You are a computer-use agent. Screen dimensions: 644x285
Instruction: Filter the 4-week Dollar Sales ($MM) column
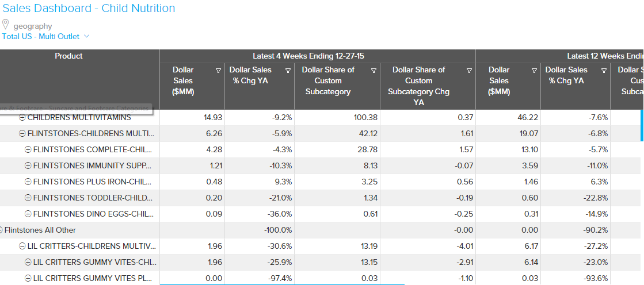pos(218,71)
